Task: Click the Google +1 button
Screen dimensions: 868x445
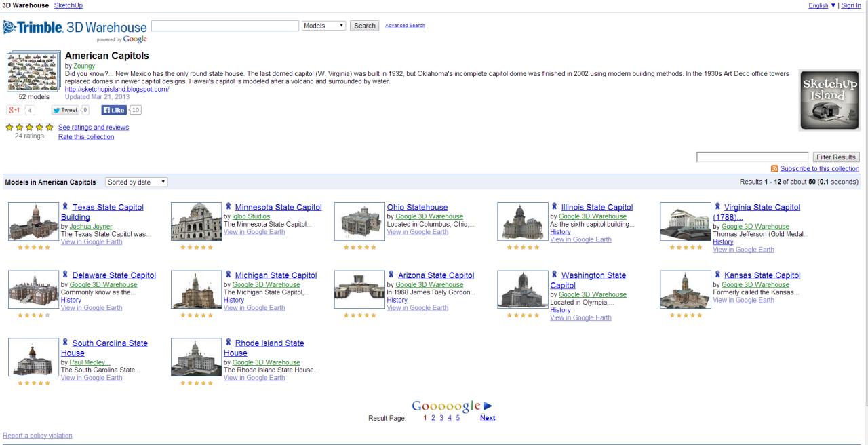Action: click(x=14, y=110)
